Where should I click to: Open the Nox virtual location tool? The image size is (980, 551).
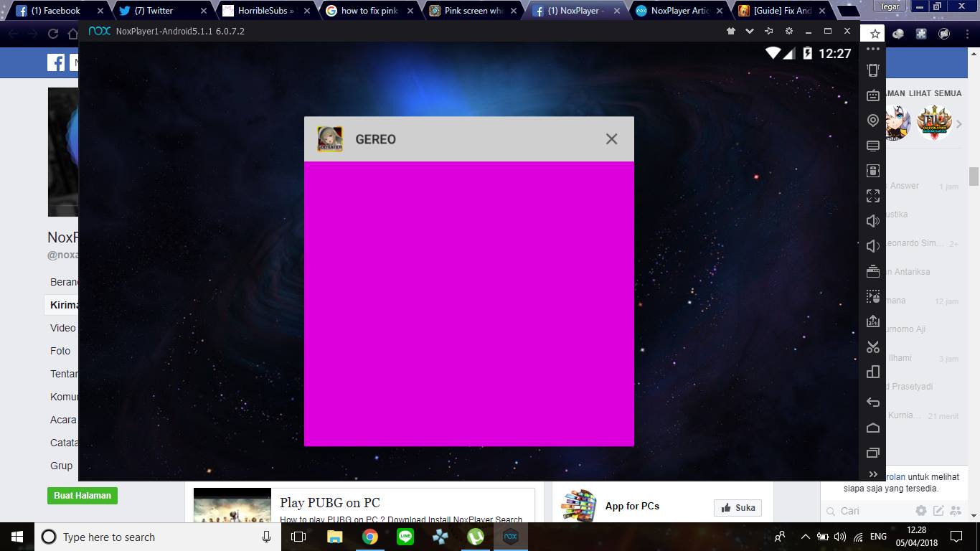coord(873,121)
